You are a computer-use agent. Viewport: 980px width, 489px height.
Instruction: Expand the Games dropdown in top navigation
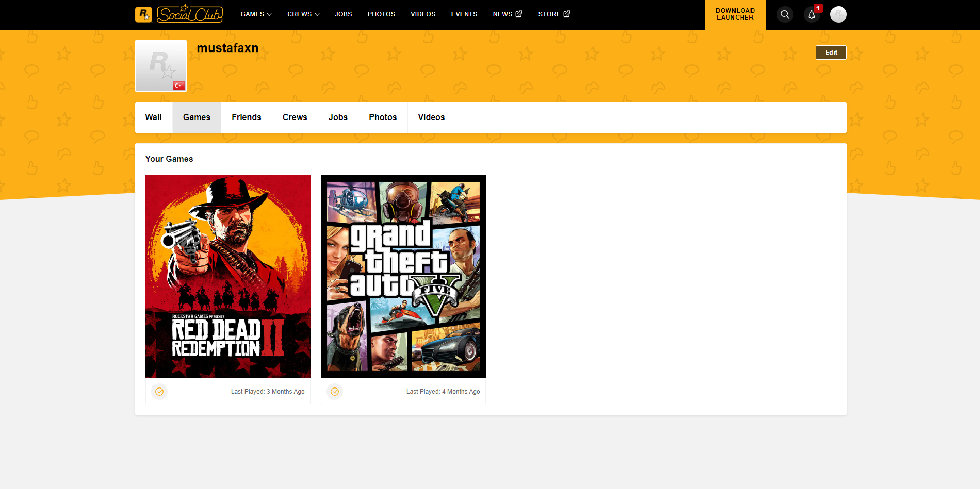coord(256,14)
